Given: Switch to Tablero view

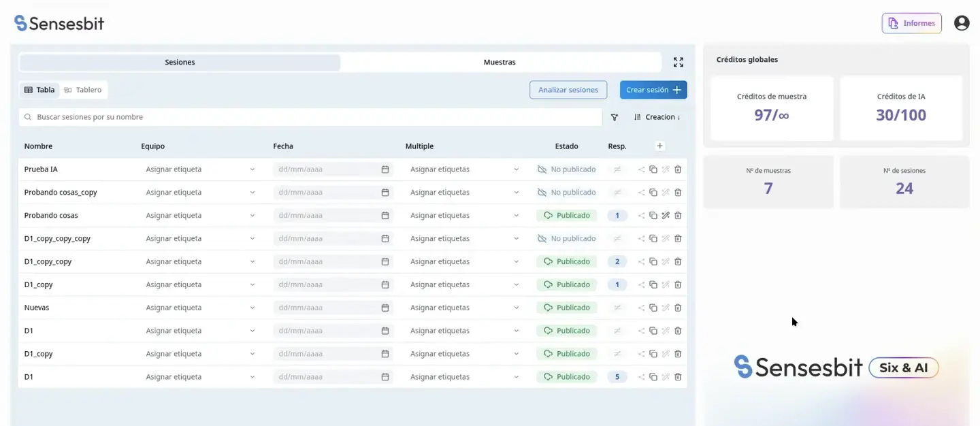Looking at the screenshot, I should 83,90.
